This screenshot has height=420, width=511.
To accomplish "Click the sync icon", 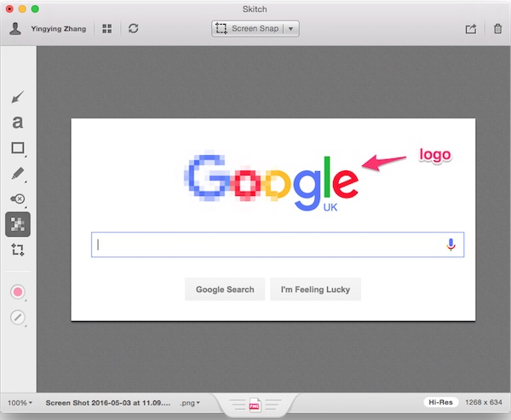I will point(134,28).
